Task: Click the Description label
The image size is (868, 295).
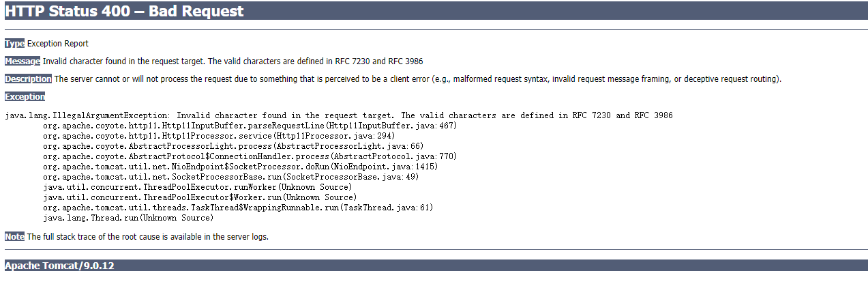Action: pyautogui.click(x=28, y=79)
